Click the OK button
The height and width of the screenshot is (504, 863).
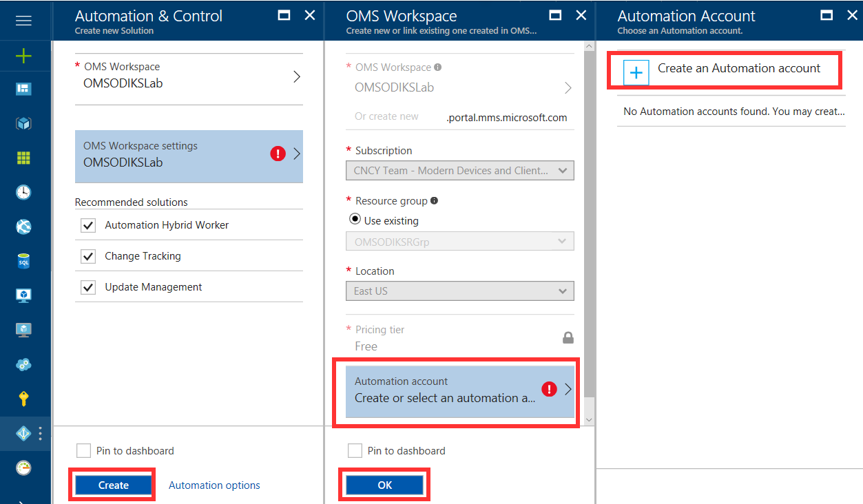pos(384,485)
